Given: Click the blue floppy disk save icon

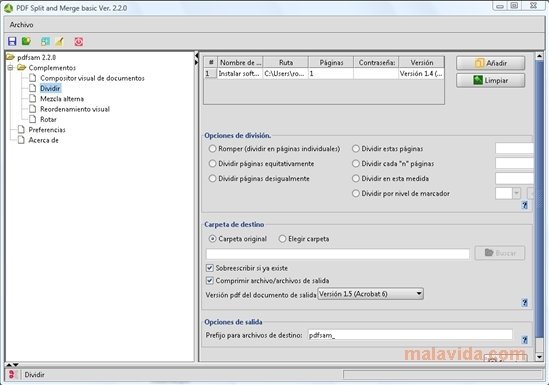Looking at the screenshot, I should click(x=12, y=42).
